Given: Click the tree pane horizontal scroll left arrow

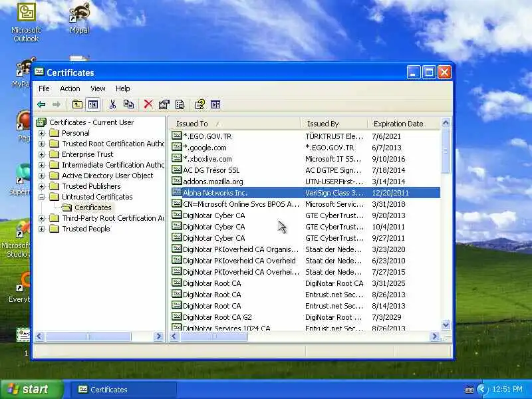Looking at the screenshot, I should (39, 336).
